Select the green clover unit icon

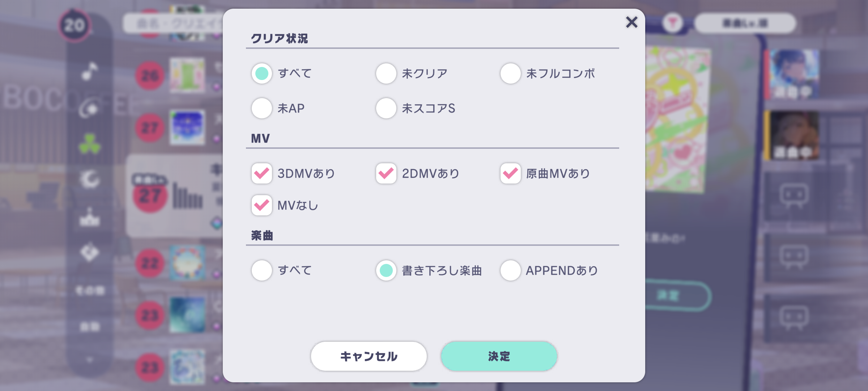tap(89, 144)
